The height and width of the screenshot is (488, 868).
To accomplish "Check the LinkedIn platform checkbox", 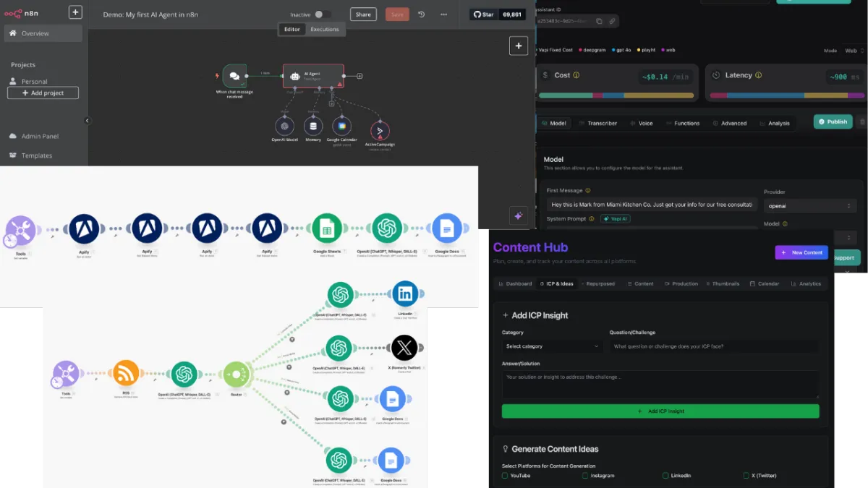I will click(665, 476).
